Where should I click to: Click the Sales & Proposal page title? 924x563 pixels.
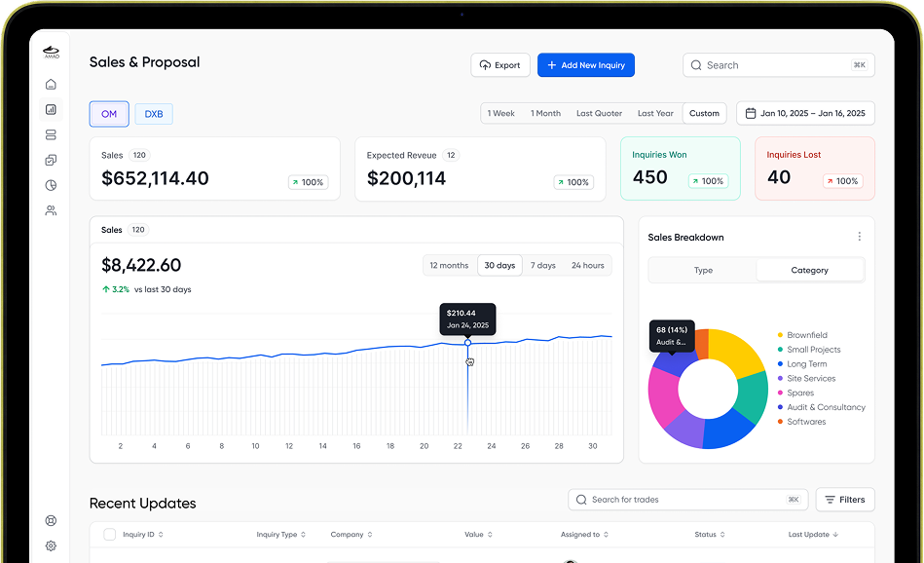point(144,62)
